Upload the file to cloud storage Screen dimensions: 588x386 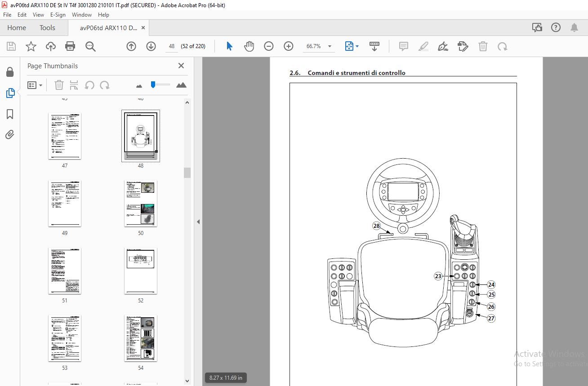point(50,46)
